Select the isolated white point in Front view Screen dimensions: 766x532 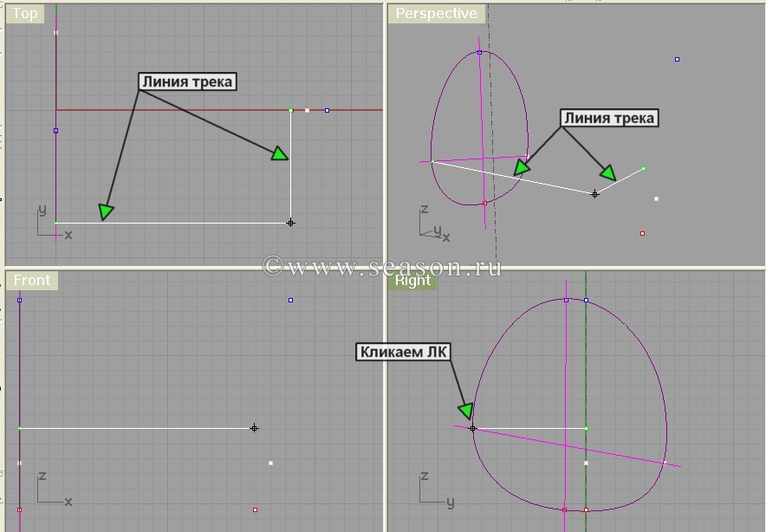pyautogui.click(x=270, y=464)
